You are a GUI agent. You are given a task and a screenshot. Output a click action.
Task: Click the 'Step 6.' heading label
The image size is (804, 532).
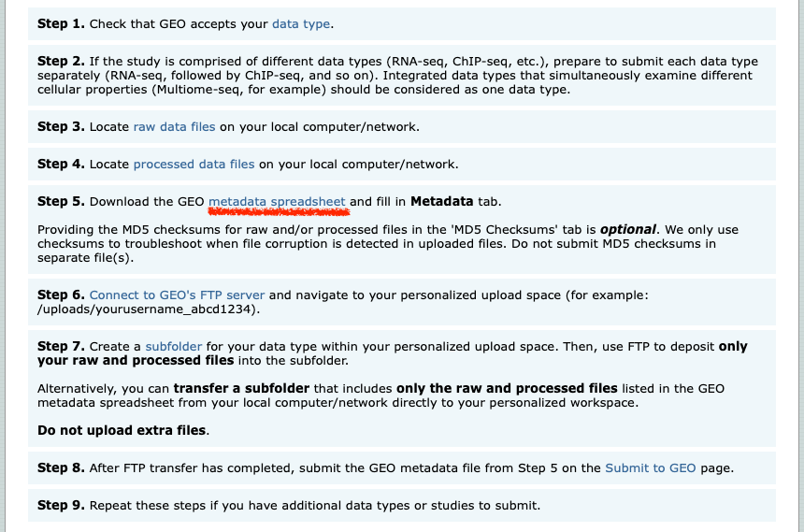tap(61, 295)
